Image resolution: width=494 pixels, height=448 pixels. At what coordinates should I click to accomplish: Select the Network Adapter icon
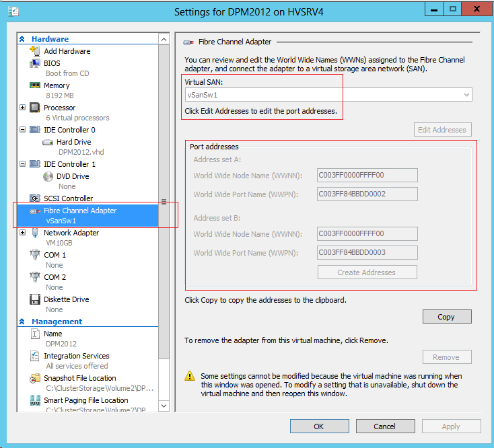[35, 233]
